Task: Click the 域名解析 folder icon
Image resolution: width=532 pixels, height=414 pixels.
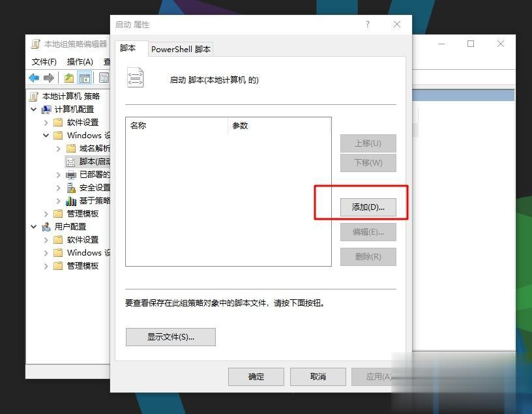Action: 70,148
